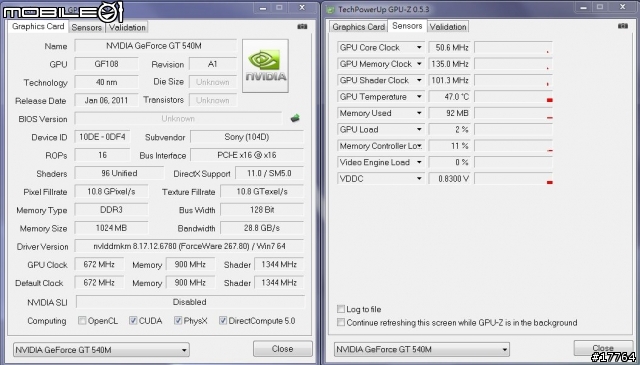Click Memory Controller Load reading 11 %
This screenshot has height=365, width=640.
pos(449,146)
